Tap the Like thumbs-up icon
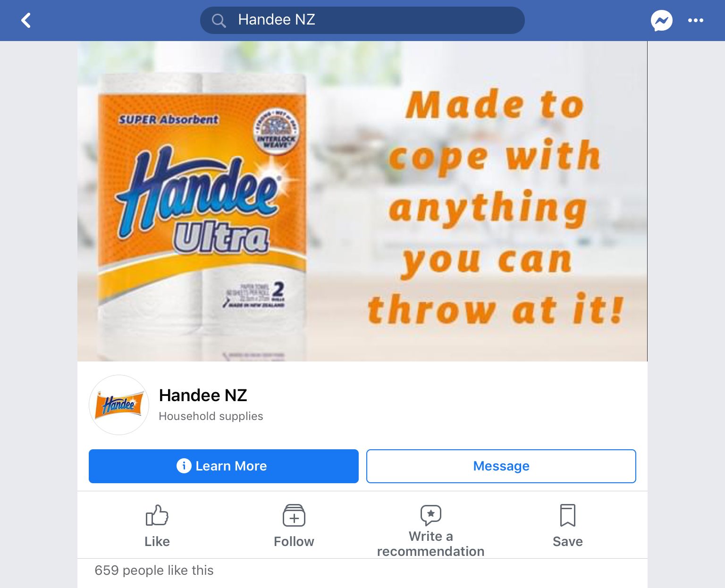Viewport: 725px width, 588px height. click(x=157, y=515)
